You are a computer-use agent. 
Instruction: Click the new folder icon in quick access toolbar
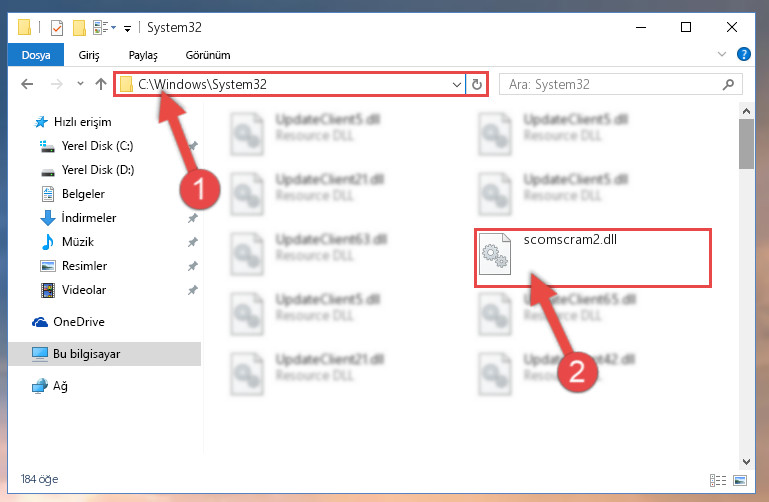tap(79, 27)
